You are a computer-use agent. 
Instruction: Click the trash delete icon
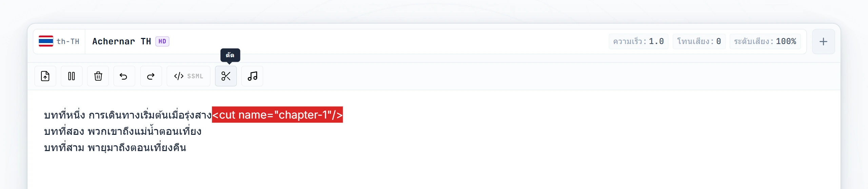98,76
